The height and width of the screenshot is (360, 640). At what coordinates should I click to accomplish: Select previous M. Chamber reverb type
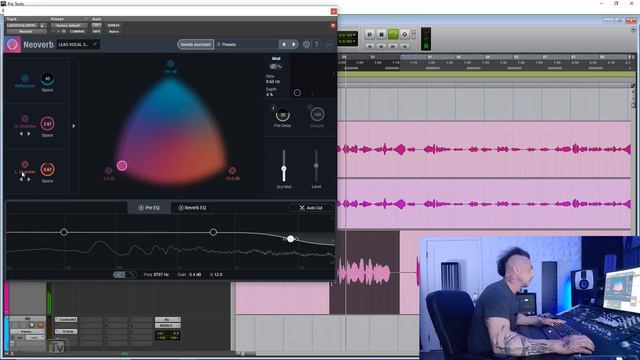[x=21, y=133]
